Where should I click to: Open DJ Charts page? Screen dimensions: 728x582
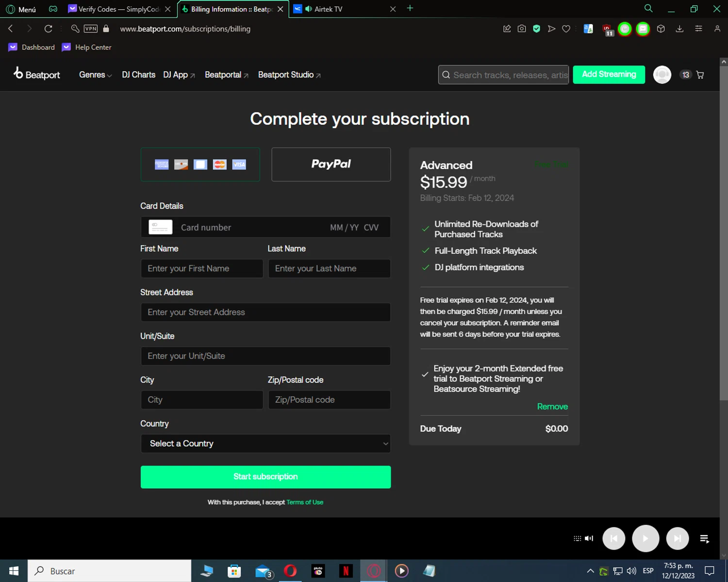pos(139,75)
